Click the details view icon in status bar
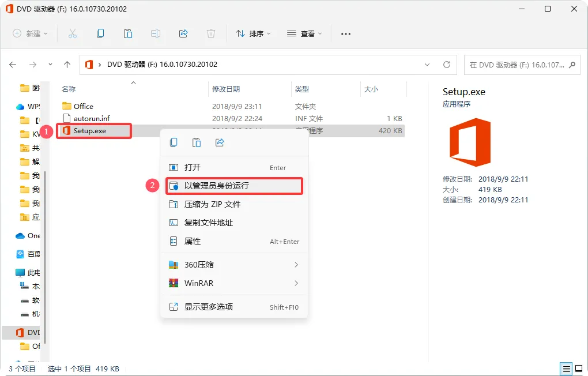 click(567, 369)
